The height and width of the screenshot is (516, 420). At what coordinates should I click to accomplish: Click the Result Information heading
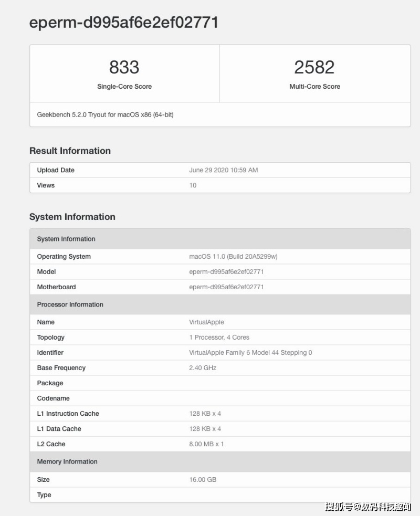coord(70,151)
